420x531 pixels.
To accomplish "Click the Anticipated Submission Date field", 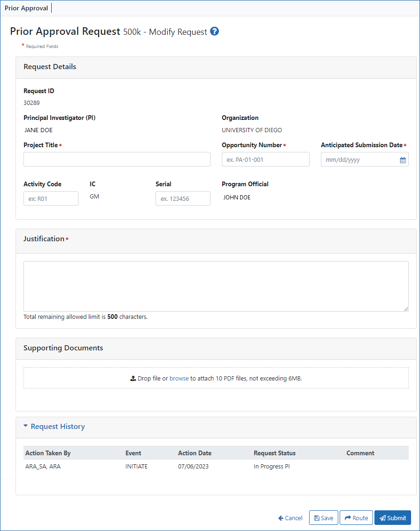I will [x=365, y=159].
